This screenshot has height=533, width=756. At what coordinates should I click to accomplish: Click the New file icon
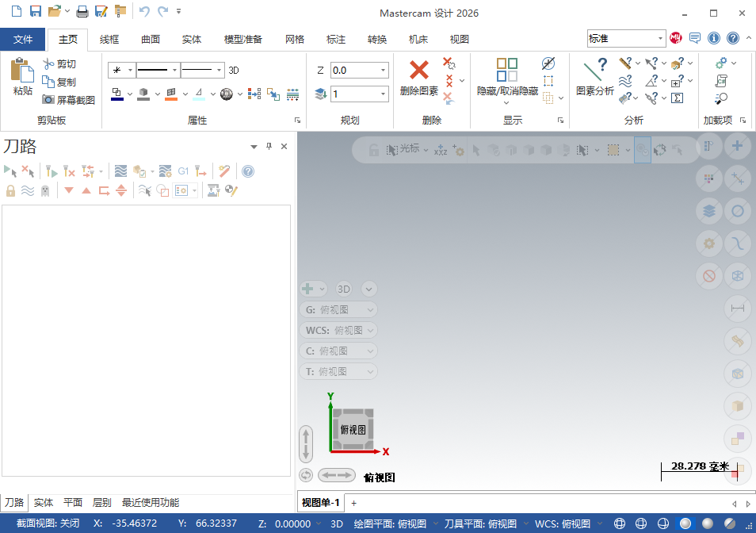[17, 11]
